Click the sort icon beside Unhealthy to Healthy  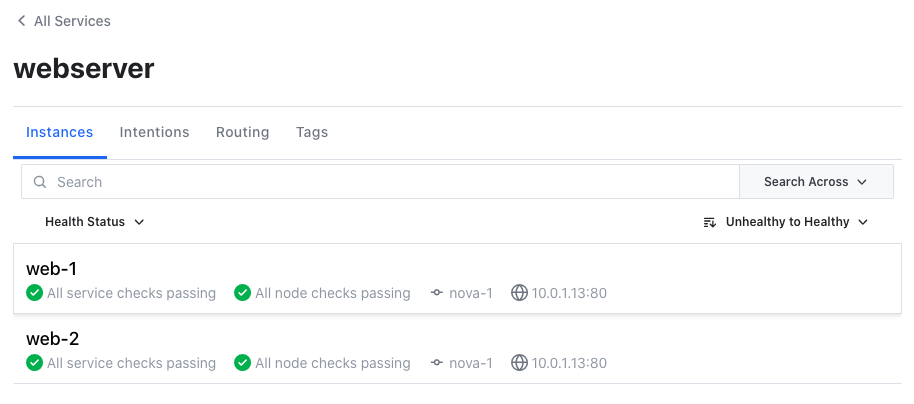coord(709,222)
